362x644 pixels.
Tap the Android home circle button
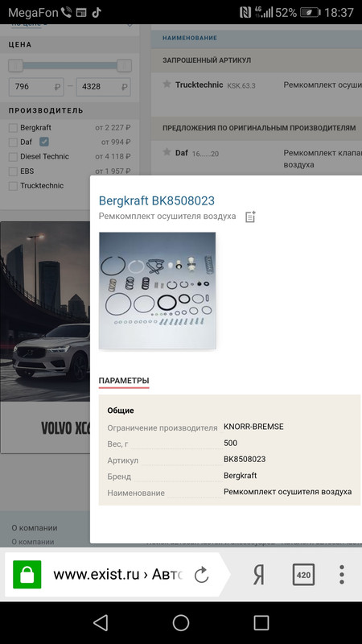point(180,622)
